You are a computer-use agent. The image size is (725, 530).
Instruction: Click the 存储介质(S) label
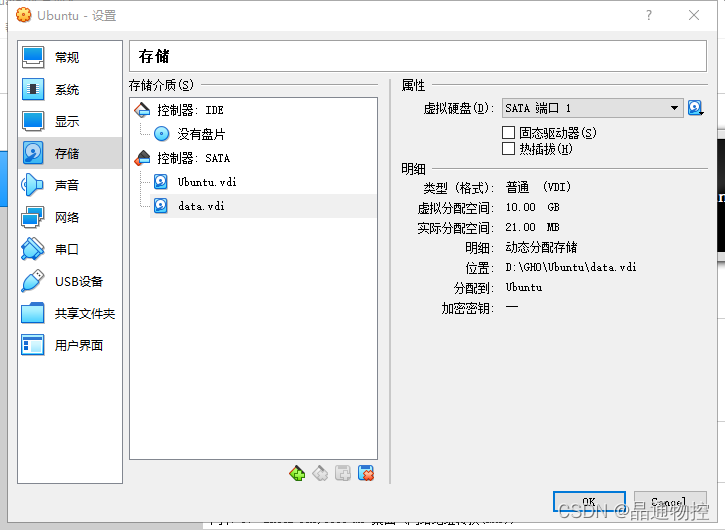(x=161, y=85)
